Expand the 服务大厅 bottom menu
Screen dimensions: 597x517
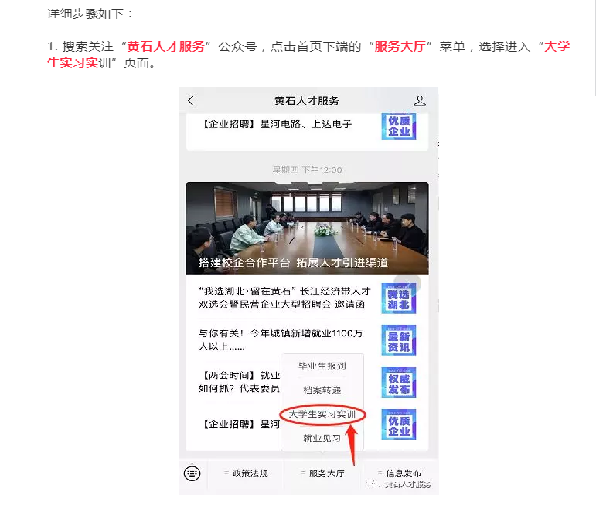pyautogui.click(x=322, y=473)
